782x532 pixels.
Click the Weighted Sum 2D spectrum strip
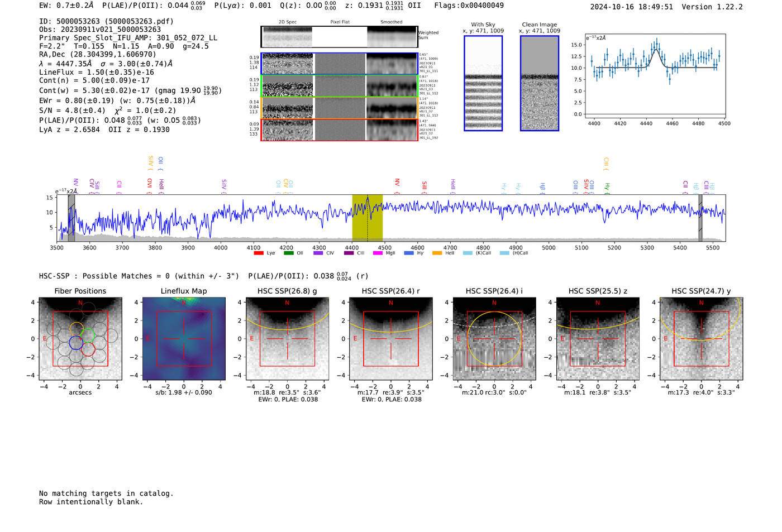click(339, 37)
